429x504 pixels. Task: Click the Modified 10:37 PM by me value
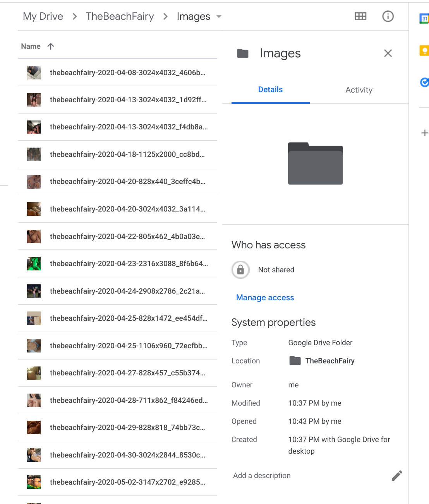pyautogui.click(x=315, y=403)
